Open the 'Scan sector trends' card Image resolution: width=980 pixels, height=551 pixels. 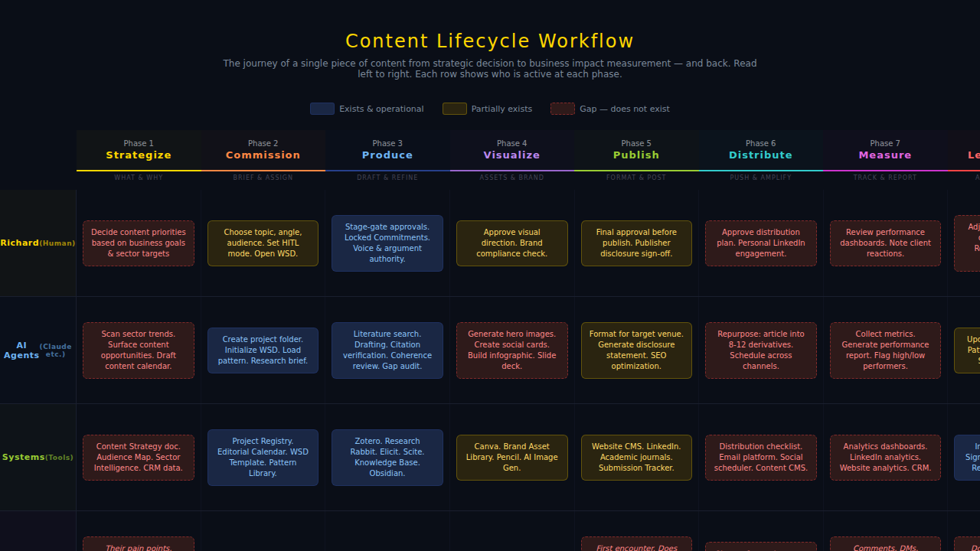tap(139, 350)
